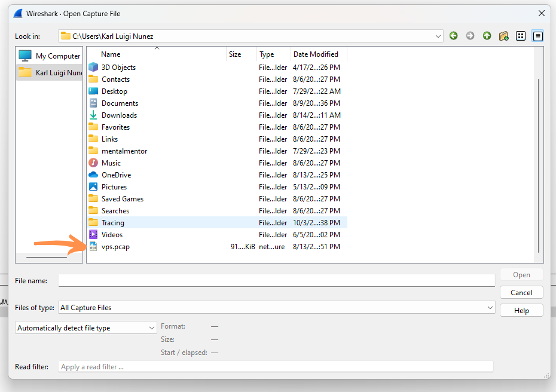Click the vps.pcap size value
Viewport: 556px width, 392px height.
click(x=243, y=247)
